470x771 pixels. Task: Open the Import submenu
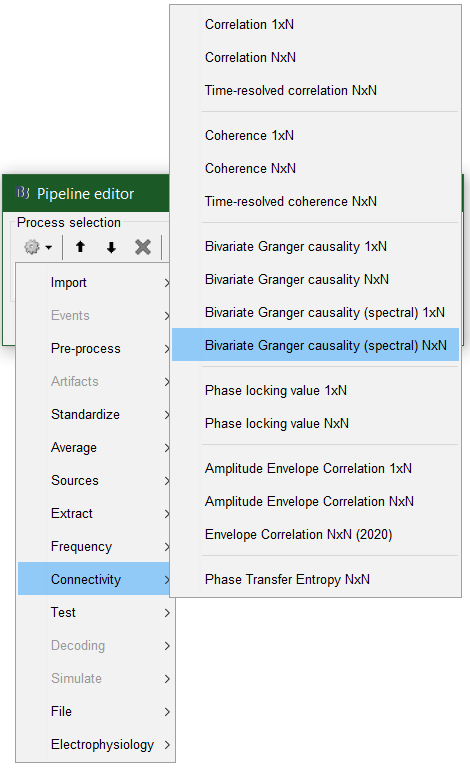[93, 283]
